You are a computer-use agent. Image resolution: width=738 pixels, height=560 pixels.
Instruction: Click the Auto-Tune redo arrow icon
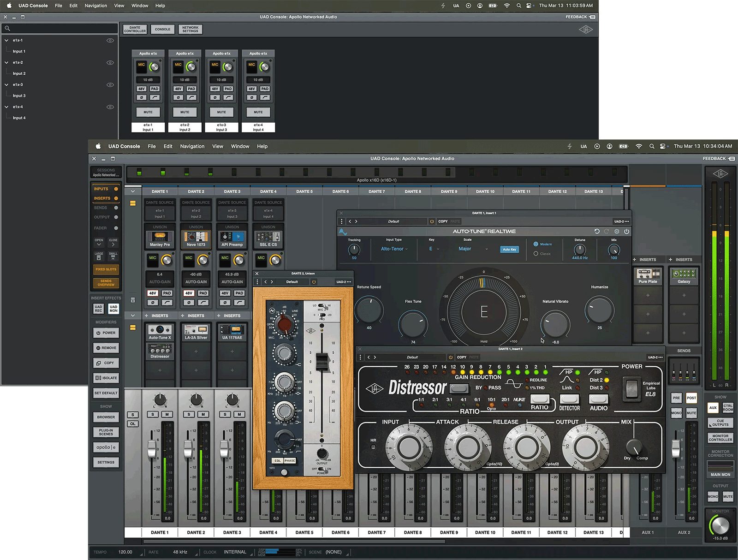607,232
